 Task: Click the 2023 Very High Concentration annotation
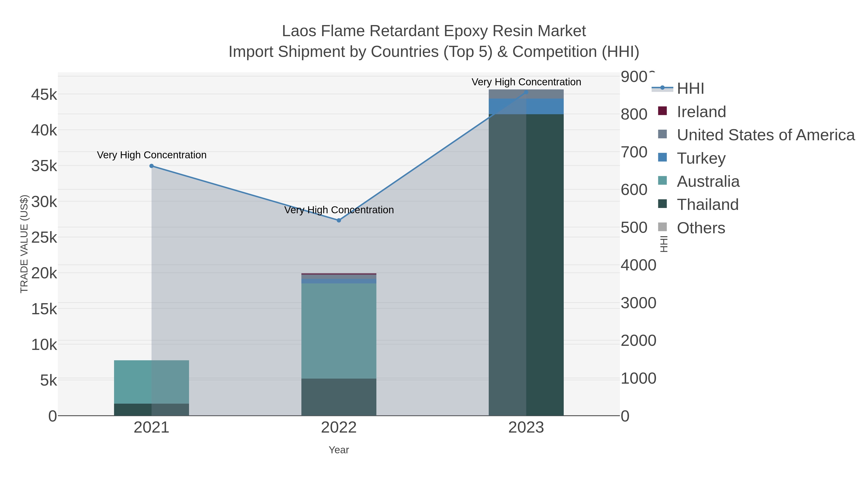[526, 82]
